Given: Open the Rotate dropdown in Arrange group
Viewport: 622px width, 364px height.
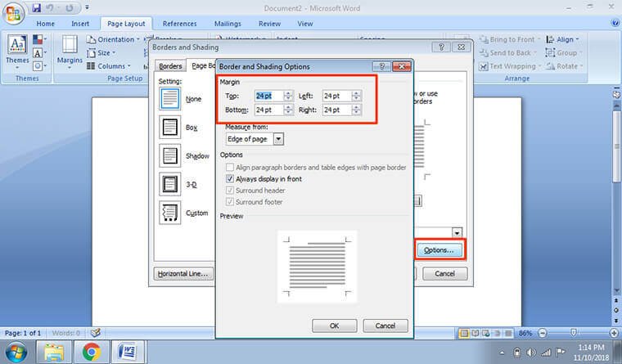Looking at the screenshot, I should [564, 66].
